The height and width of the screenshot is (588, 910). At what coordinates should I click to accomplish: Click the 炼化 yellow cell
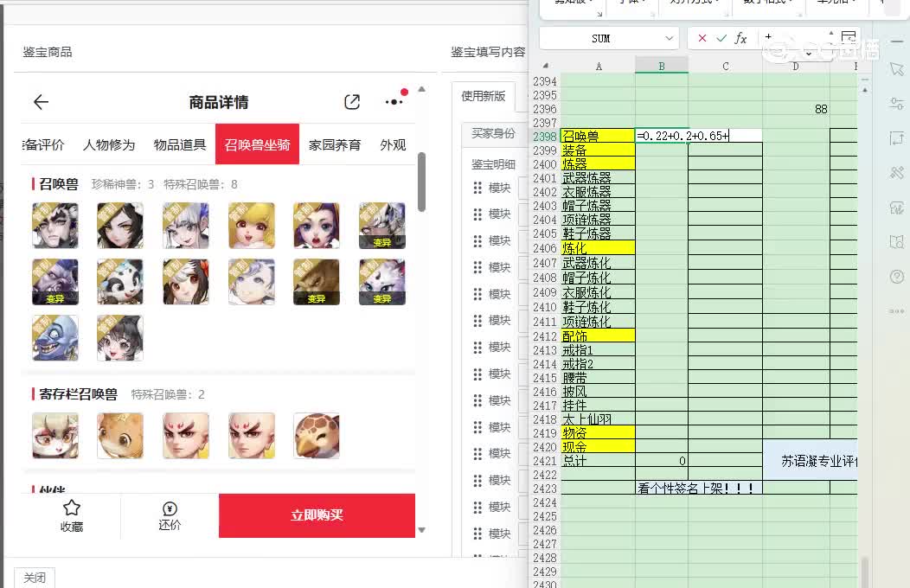click(x=598, y=248)
